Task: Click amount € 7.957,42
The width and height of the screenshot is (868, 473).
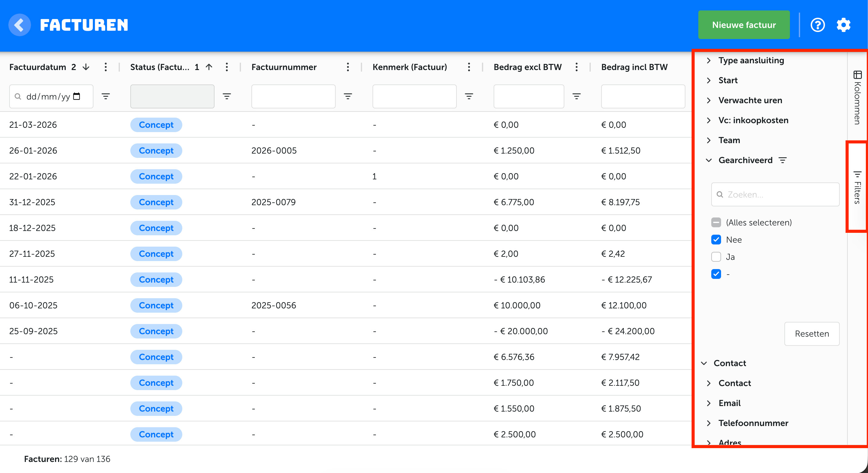Action: [x=620, y=357]
